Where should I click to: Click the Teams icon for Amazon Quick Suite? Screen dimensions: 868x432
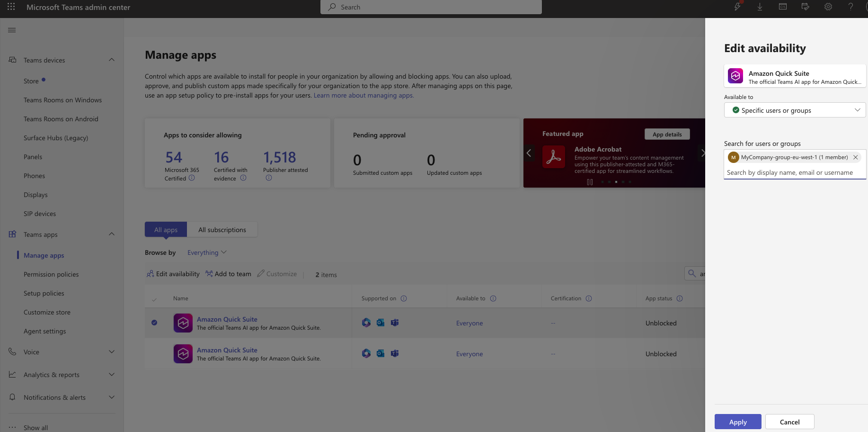[395, 323]
